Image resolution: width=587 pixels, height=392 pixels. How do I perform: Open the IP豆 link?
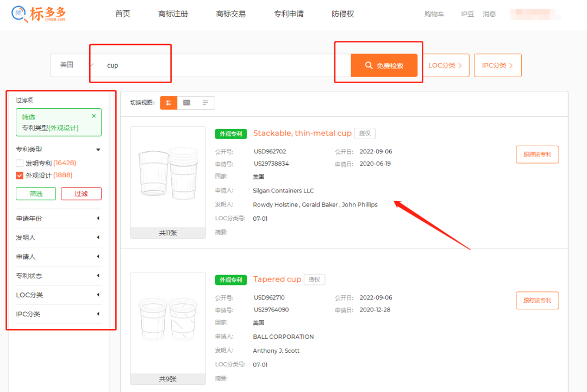click(x=467, y=14)
